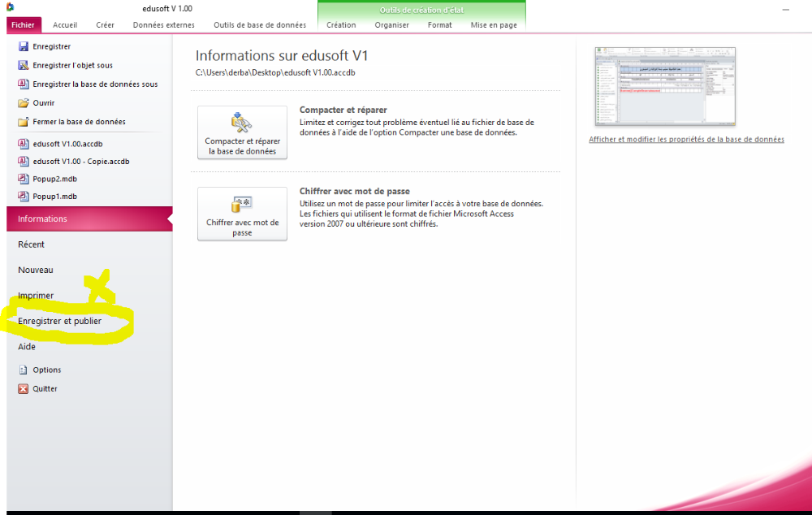Image resolution: width=812 pixels, height=515 pixels.
Task: Click the Outils de création d'état header
Action: click(421, 10)
